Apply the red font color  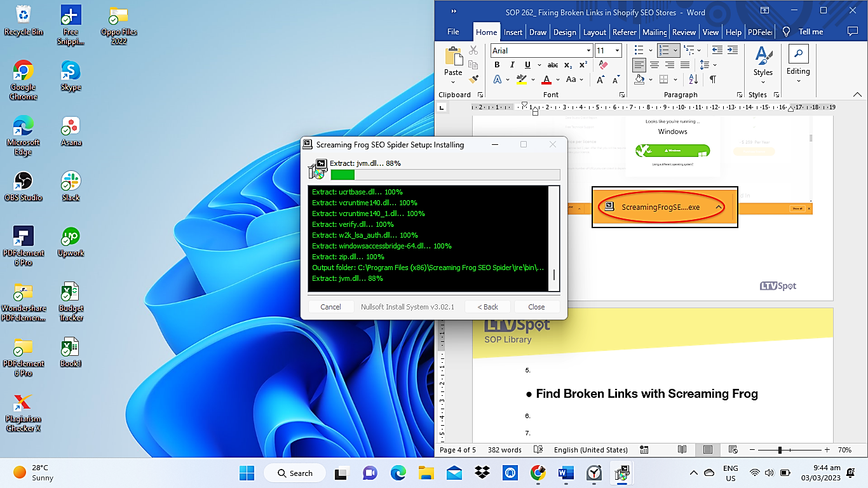pyautogui.click(x=546, y=79)
